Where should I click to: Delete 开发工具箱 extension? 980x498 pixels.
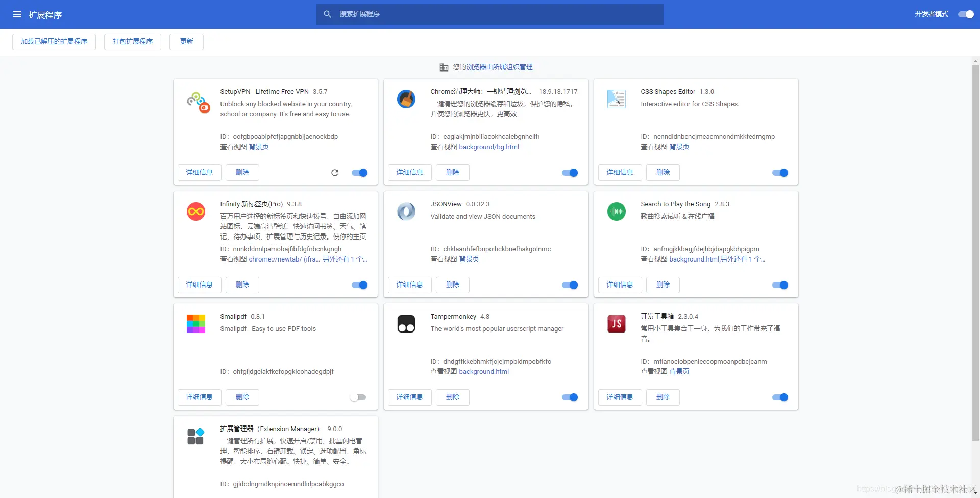coord(663,397)
